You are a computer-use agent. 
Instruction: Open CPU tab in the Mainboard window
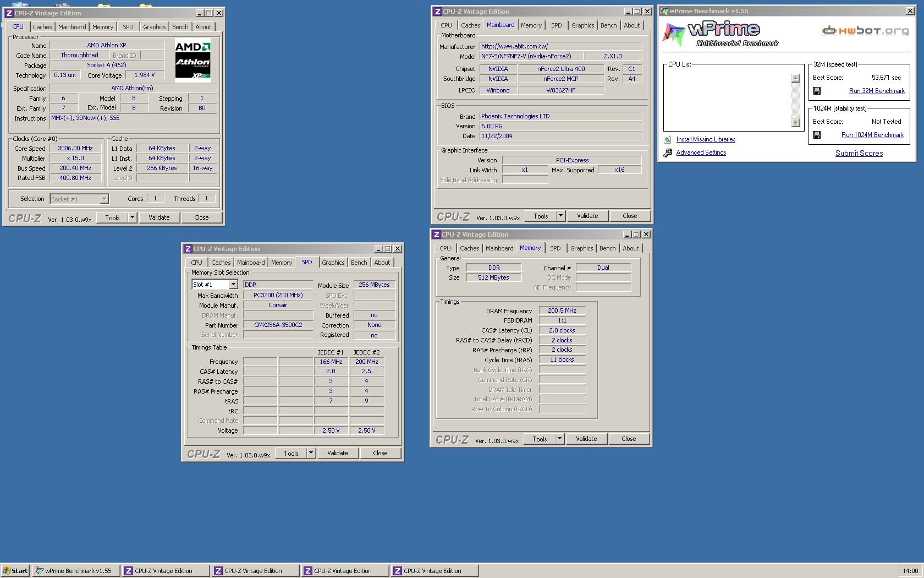point(446,25)
